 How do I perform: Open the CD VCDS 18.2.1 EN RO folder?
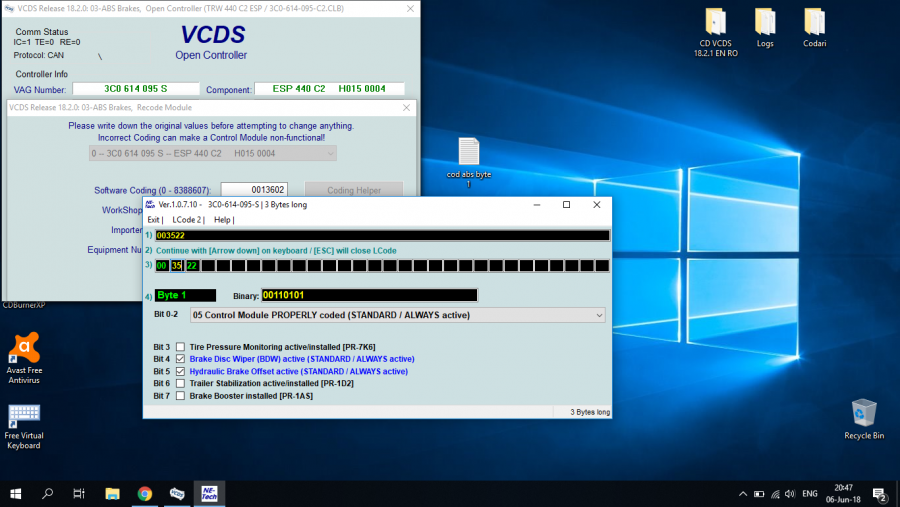pos(716,25)
